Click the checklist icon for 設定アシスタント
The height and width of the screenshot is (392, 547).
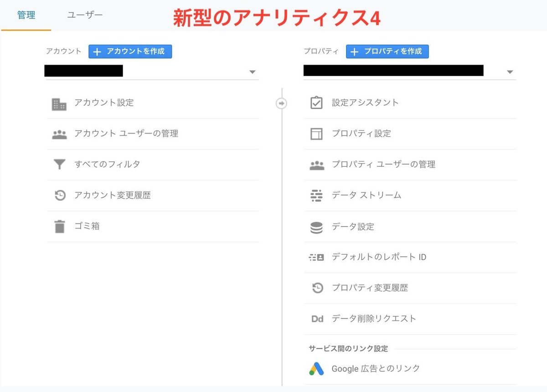pos(316,103)
